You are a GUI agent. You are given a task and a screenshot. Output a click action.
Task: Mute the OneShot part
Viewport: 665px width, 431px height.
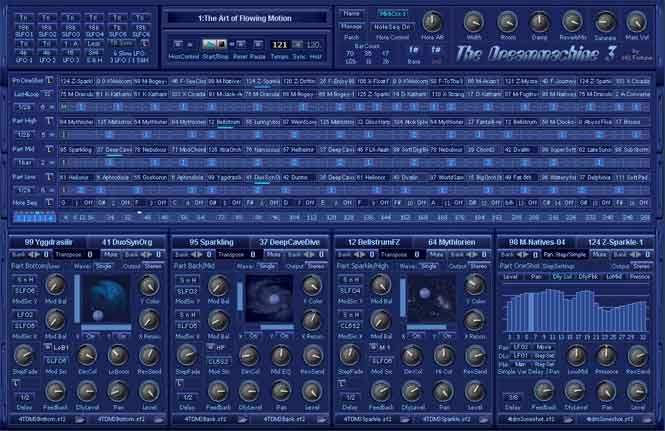[600, 255]
